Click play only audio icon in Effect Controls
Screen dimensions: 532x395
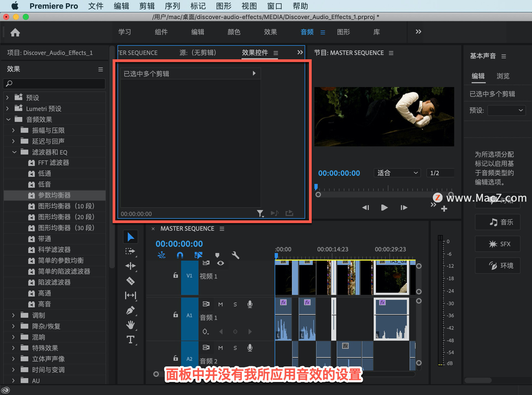click(275, 213)
